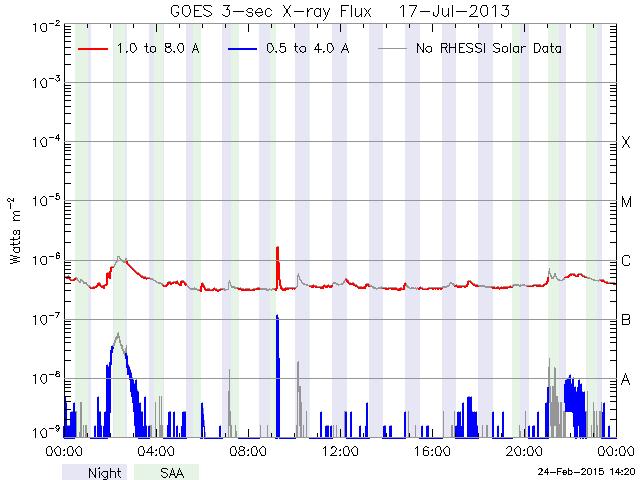640x480 pixels.
Task: Select the A flare class label
Action: click(626, 380)
